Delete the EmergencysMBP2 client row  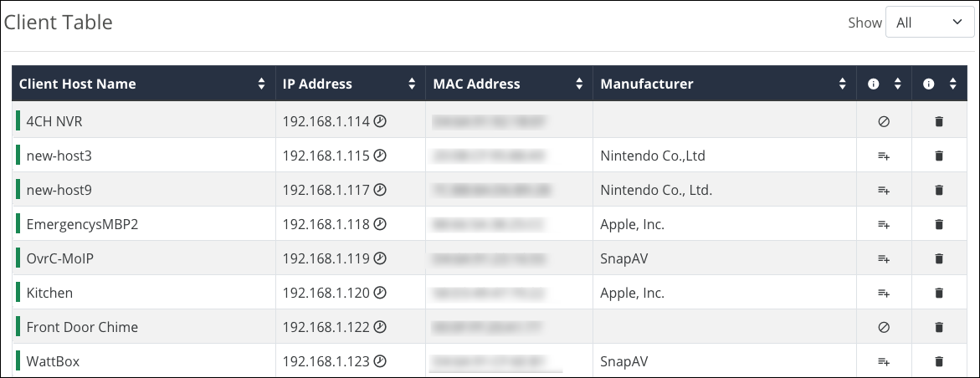pyautogui.click(x=938, y=224)
